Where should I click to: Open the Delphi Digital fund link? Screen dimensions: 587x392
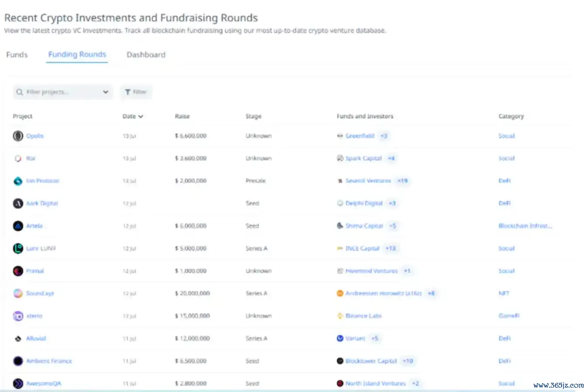click(364, 203)
